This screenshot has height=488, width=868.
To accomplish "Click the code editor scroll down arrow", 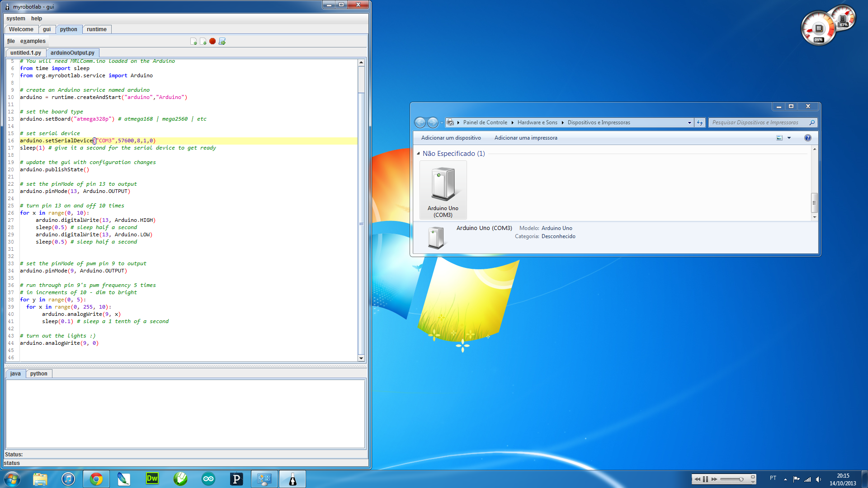I will [x=361, y=358].
